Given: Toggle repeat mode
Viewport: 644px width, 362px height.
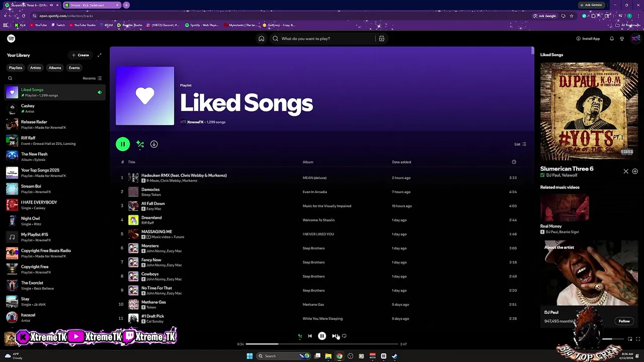Looking at the screenshot, I should (344, 336).
